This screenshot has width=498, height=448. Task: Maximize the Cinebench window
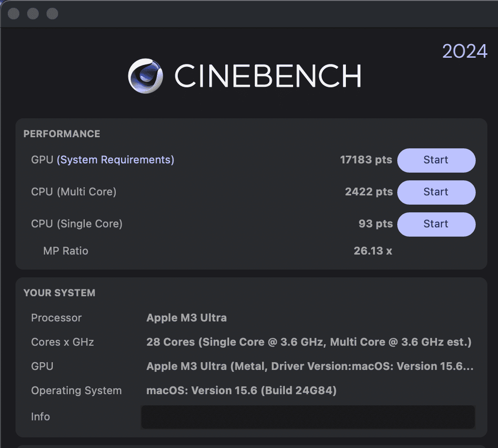click(x=52, y=14)
